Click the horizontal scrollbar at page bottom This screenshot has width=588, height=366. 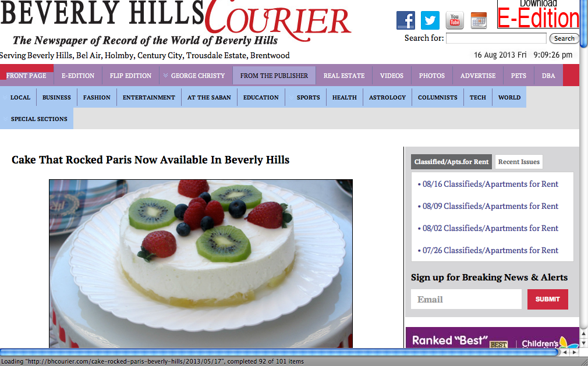[x=279, y=352]
